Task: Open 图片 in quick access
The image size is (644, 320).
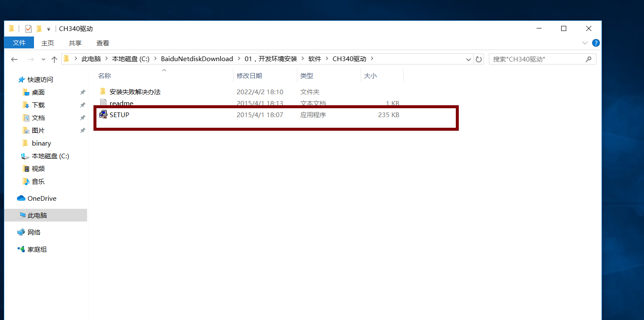Action: pyautogui.click(x=38, y=131)
